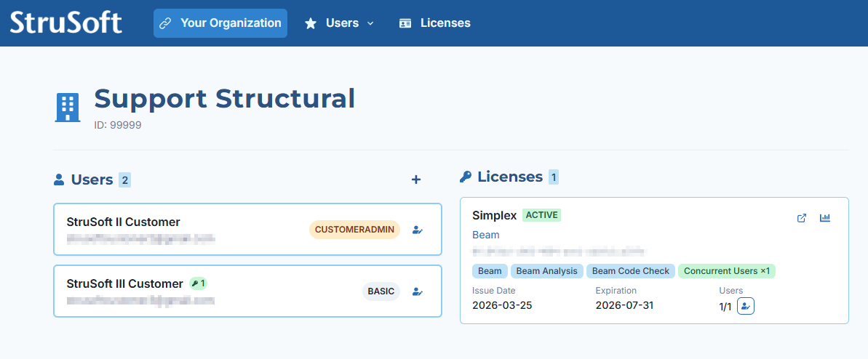This screenshot has width=868, height=359.
Task: Click the ACTIVE status badge
Action: 541,215
